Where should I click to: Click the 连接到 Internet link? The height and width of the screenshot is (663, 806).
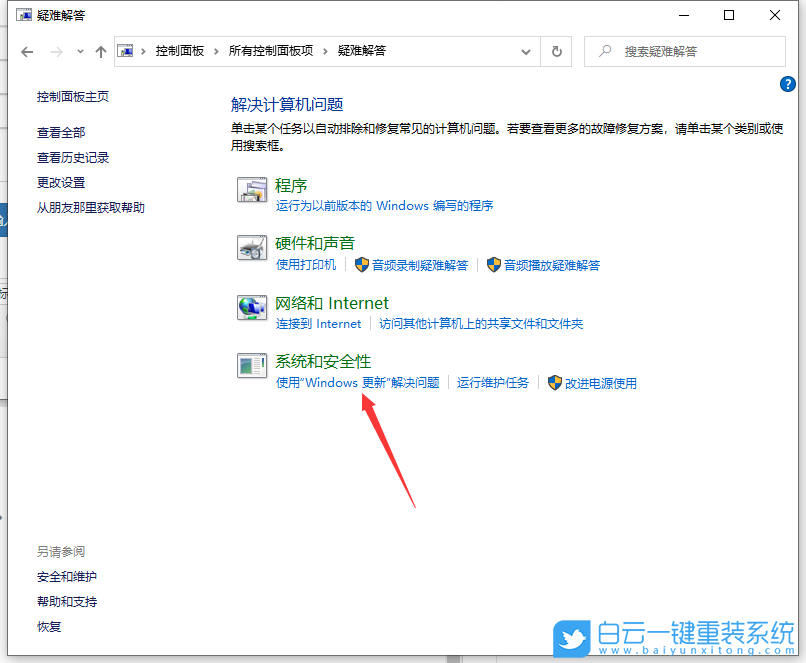pos(317,323)
